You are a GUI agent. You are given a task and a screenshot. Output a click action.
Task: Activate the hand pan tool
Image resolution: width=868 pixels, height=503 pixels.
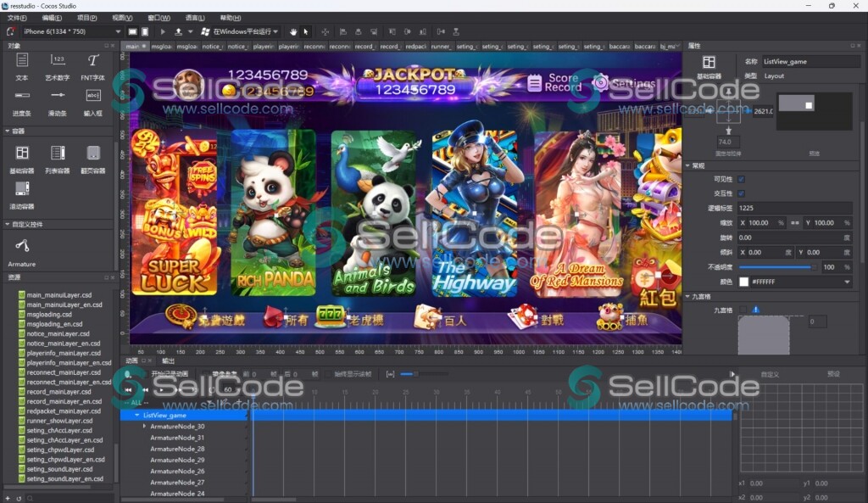pyautogui.click(x=292, y=31)
